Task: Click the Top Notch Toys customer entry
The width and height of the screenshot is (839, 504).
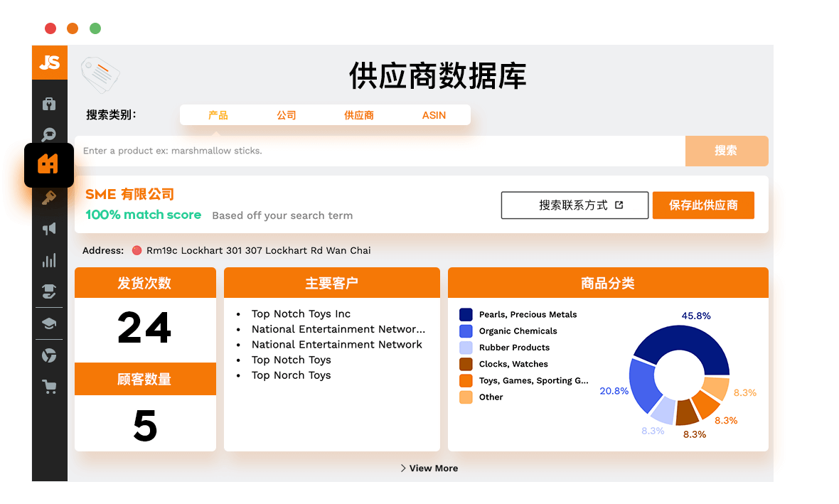Action: [291, 360]
